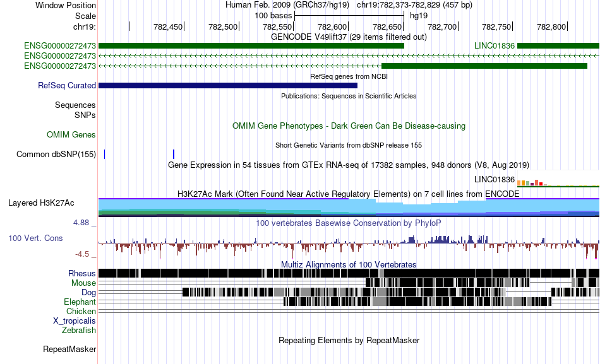Open the 100 Vert. Cons track label
This screenshot has height=364, width=600.
[35, 238]
